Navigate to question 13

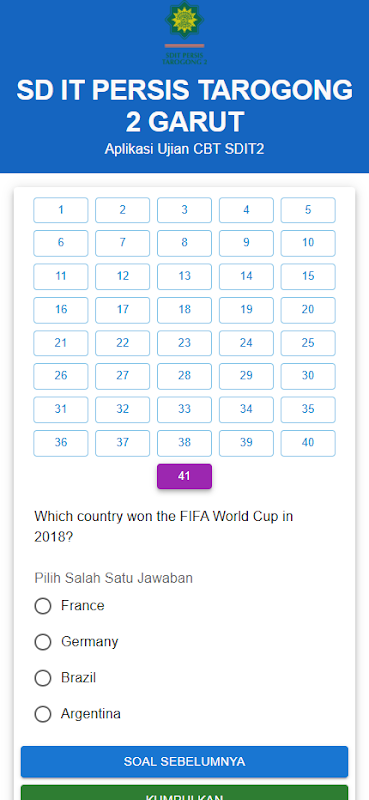point(184,277)
